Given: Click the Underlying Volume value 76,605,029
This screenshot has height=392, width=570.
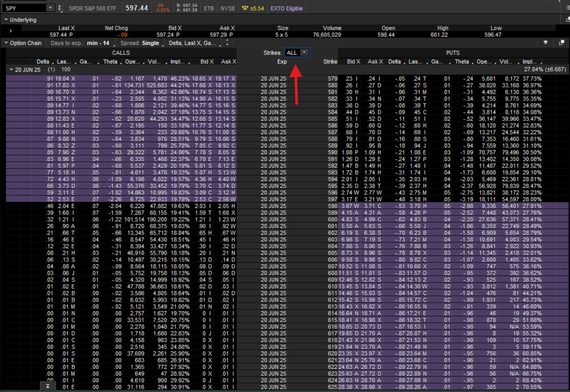Looking at the screenshot, I should click(x=327, y=35).
